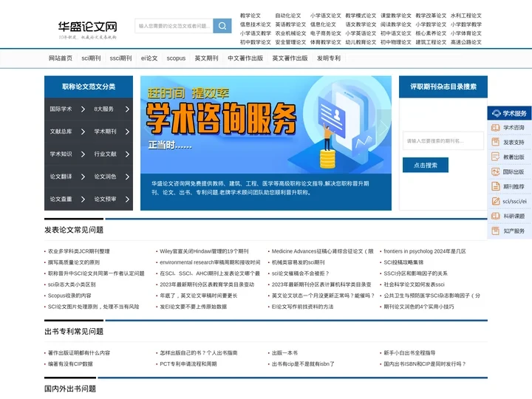Open article 机械类容易发的sci期刊
The width and height of the screenshot is (532, 399).
pyautogui.click(x=299, y=262)
